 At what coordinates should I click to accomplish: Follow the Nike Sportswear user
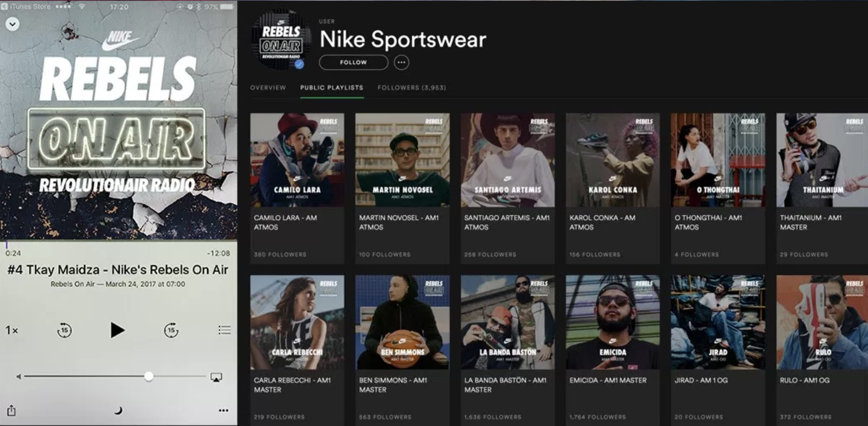(353, 62)
